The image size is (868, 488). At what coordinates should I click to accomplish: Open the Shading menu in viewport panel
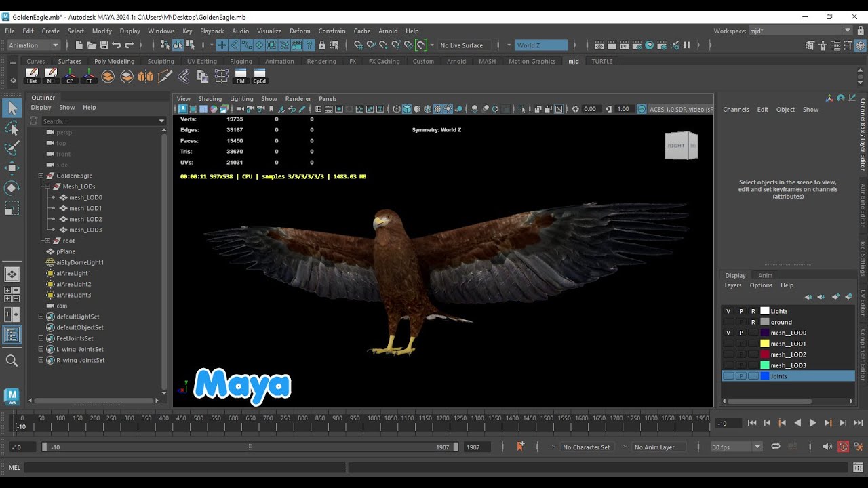pos(210,98)
